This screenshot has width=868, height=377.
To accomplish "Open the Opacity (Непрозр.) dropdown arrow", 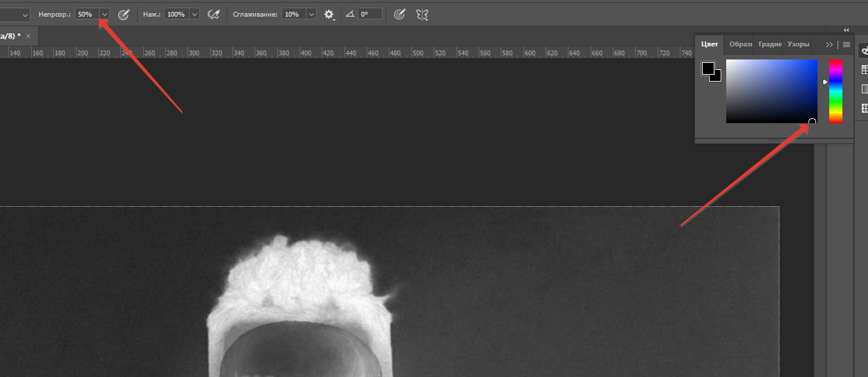I will (x=104, y=14).
